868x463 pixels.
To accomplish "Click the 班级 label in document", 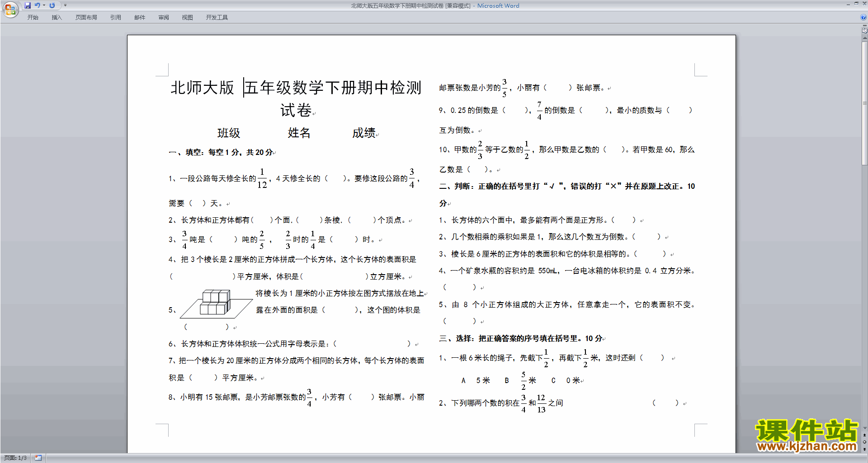I will coord(229,133).
